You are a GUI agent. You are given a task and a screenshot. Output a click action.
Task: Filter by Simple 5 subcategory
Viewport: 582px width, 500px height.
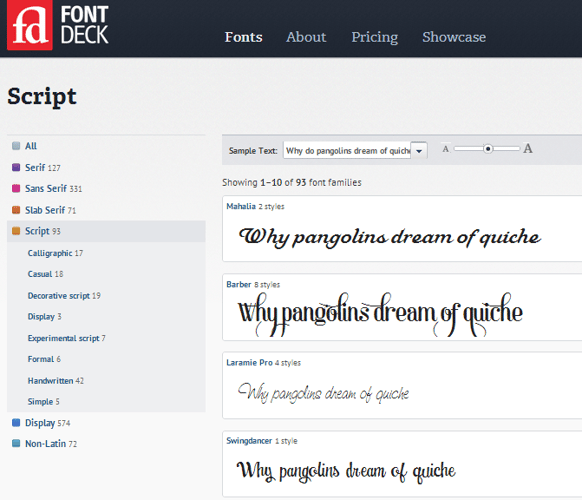click(x=43, y=402)
